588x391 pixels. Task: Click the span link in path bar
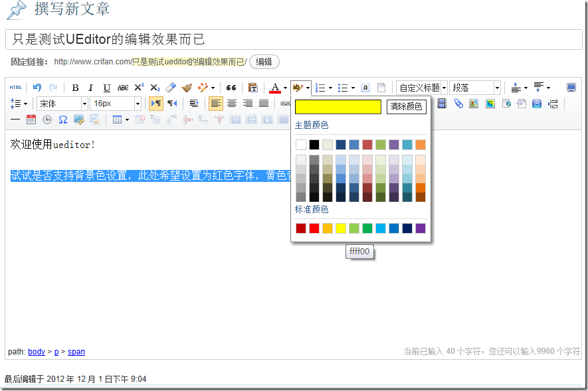click(x=76, y=352)
